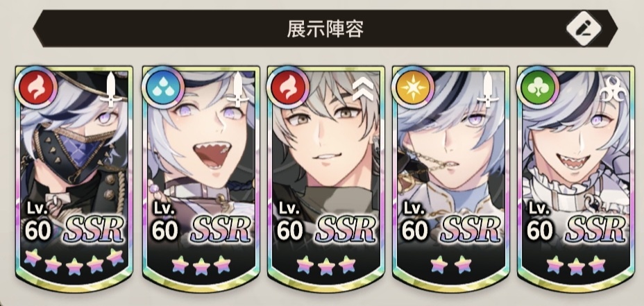Screen dimensions: 644x306
Task: Click the pencil edit icon in header
Action: tap(584, 28)
